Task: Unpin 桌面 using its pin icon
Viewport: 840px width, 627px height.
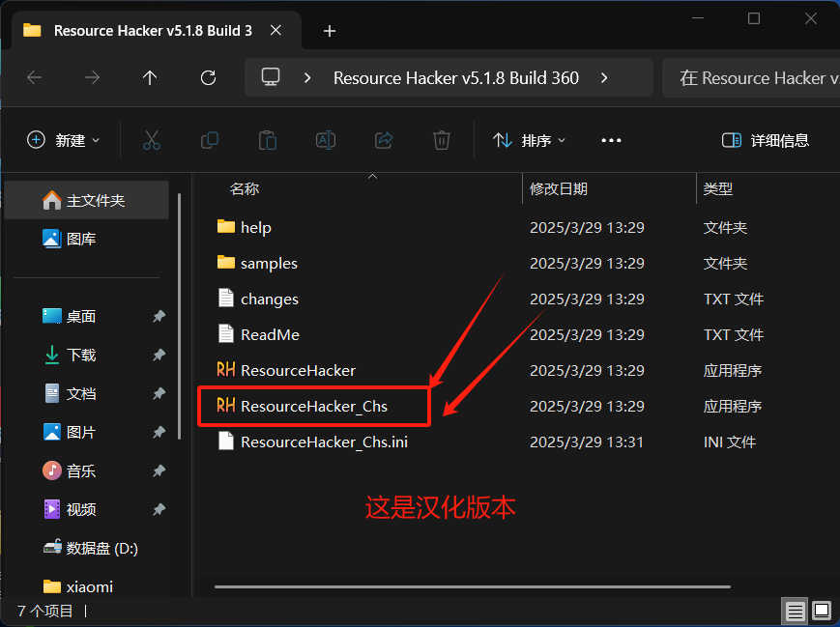Action: pos(159,317)
